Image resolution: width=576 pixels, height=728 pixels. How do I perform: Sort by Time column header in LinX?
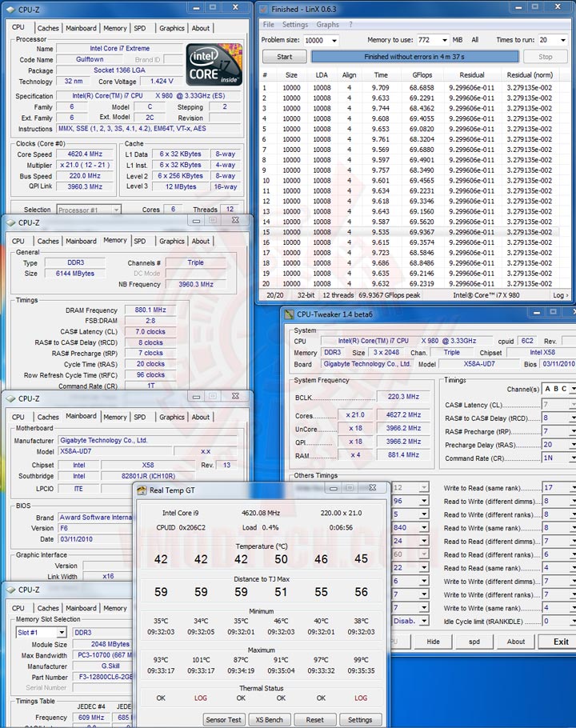pyautogui.click(x=381, y=75)
